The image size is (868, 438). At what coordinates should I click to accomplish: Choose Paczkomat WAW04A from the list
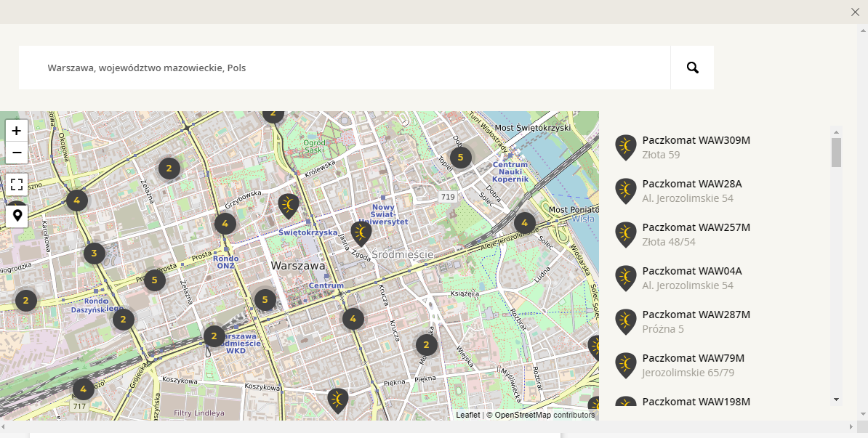pyautogui.click(x=692, y=271)
